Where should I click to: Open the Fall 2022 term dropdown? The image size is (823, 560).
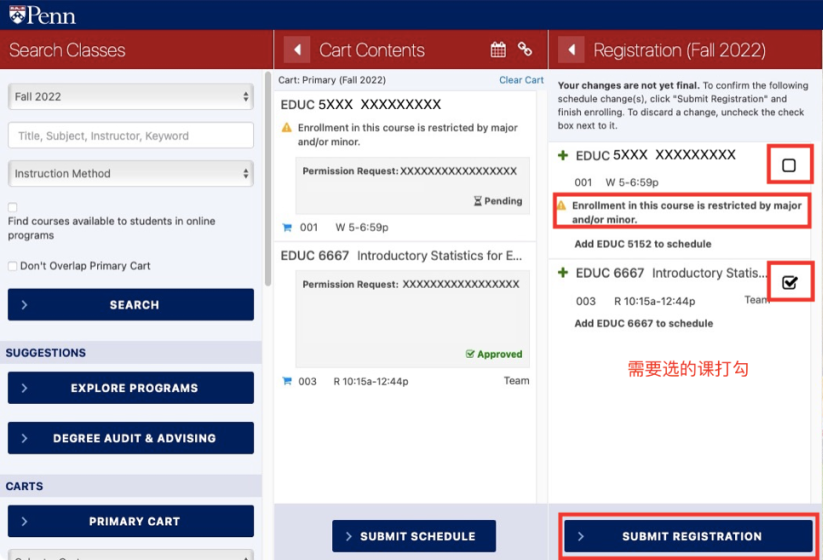point(131,97)
